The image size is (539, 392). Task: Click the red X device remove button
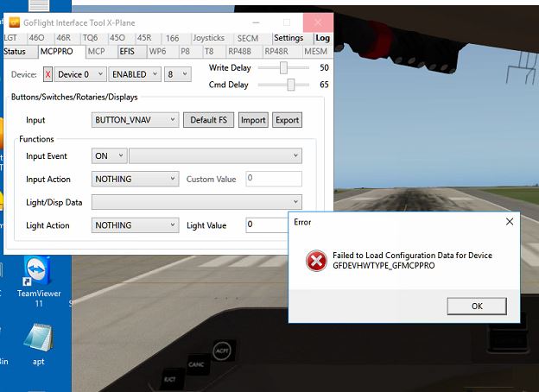[x=48, y=74]
